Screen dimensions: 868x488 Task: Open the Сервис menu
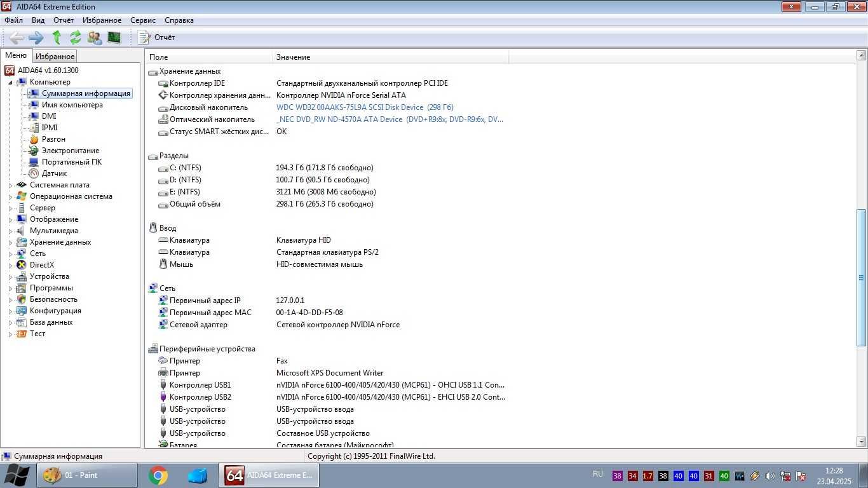point(143,20)
